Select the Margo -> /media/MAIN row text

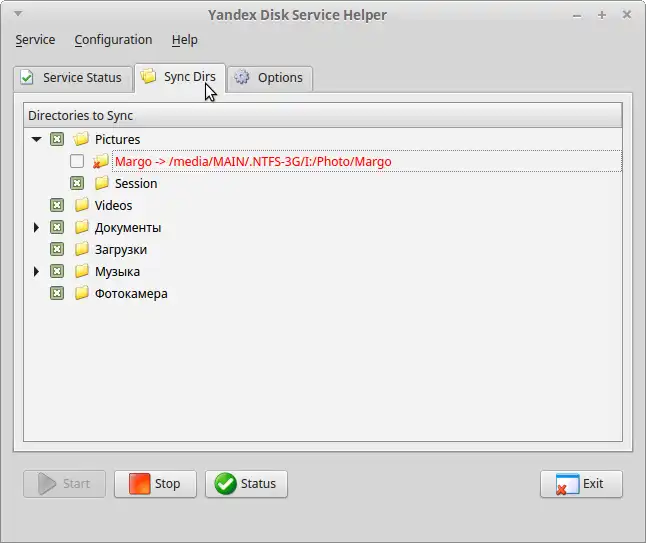click(253, 161)
